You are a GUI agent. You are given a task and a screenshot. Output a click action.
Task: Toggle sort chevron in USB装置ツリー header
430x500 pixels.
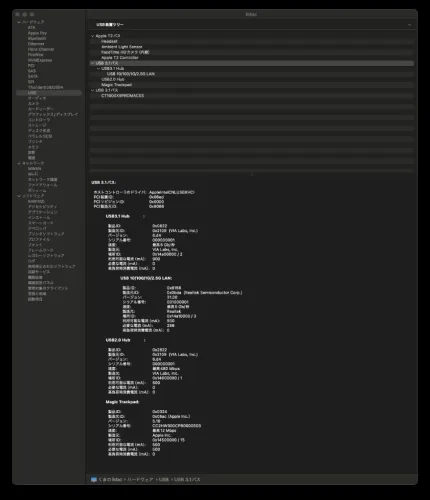click(x=409, y=25)
